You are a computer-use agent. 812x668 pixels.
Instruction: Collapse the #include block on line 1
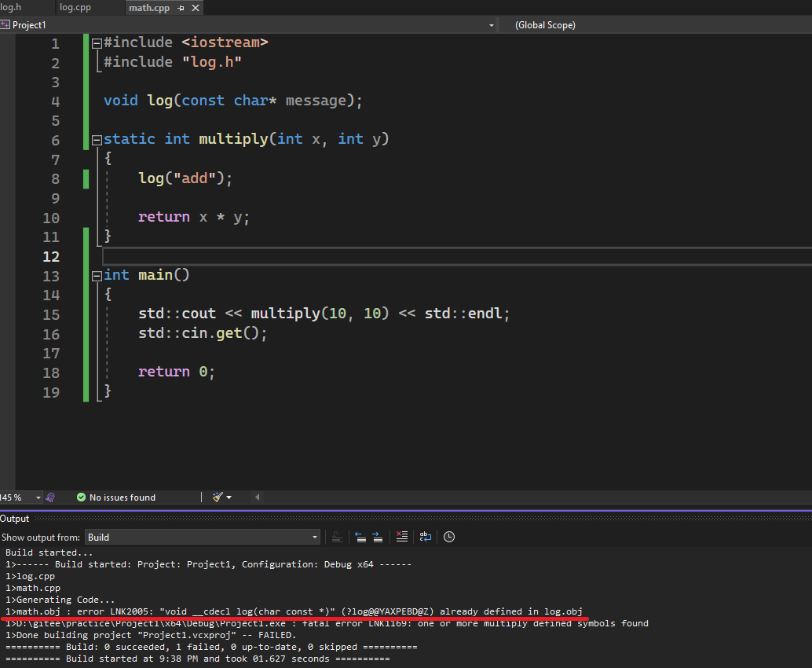97,43
